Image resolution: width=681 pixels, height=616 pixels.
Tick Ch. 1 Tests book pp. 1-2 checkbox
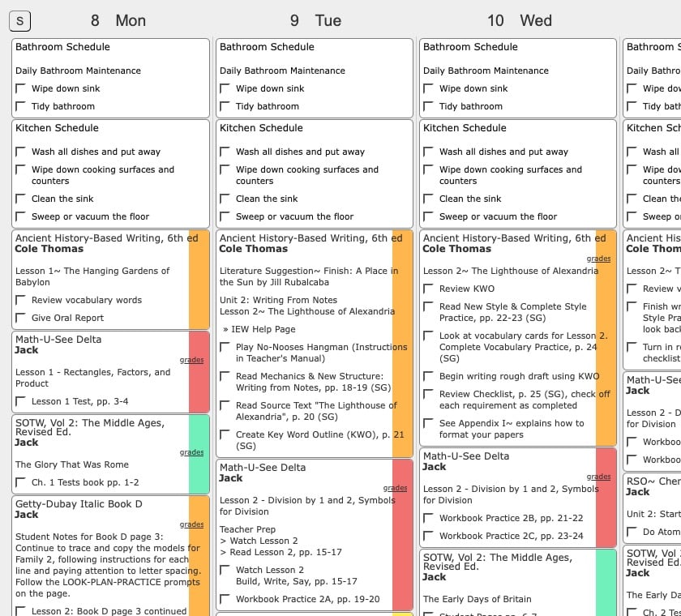coord(20,483)
